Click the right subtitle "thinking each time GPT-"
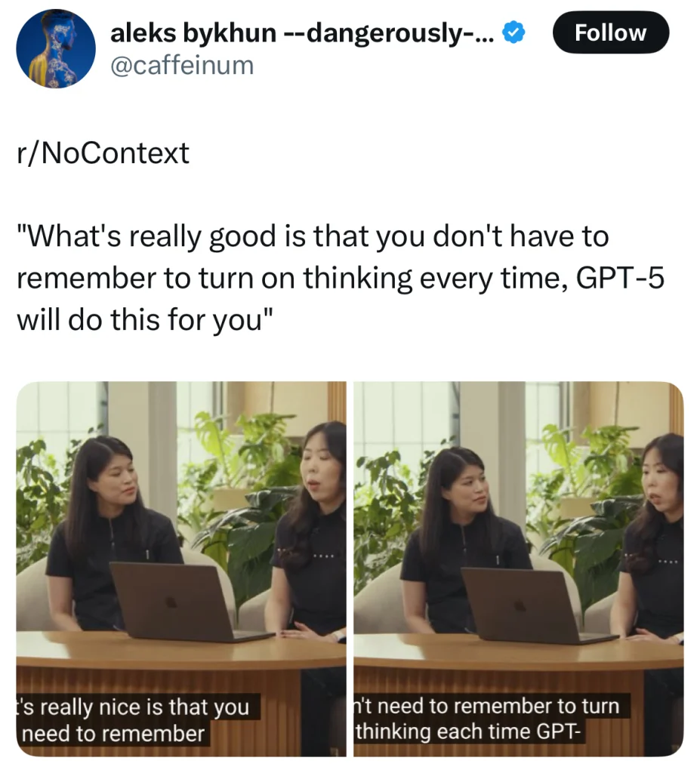 point(467,731)
